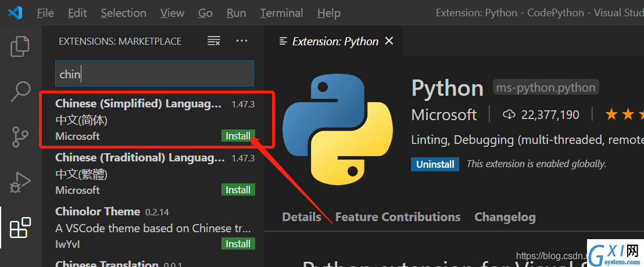Image resolution: width=644 pixels, height=267 pixels.
Task: Click the large Python logo
Action: (338, 131)
